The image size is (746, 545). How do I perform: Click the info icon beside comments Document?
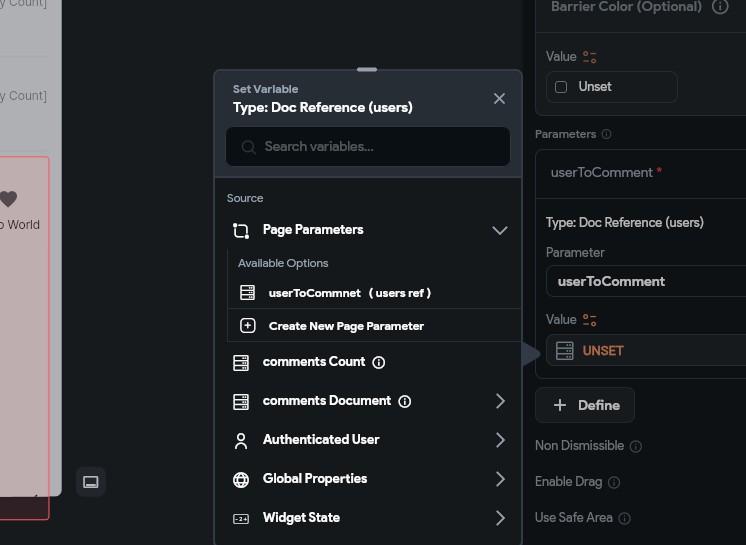pos(405,401)
